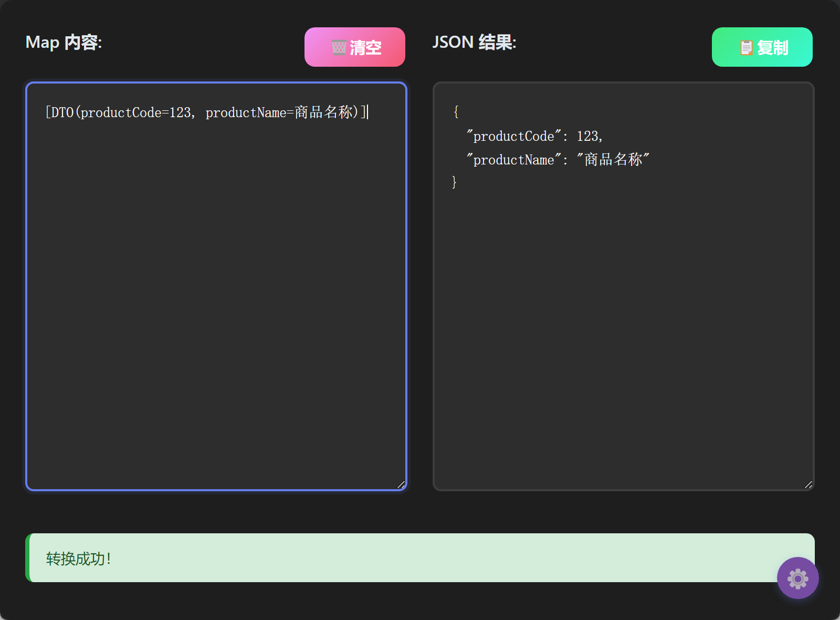840x620 pixels.
Task: Click the closing curly brace in JSON result
Action: pos(455,182)
